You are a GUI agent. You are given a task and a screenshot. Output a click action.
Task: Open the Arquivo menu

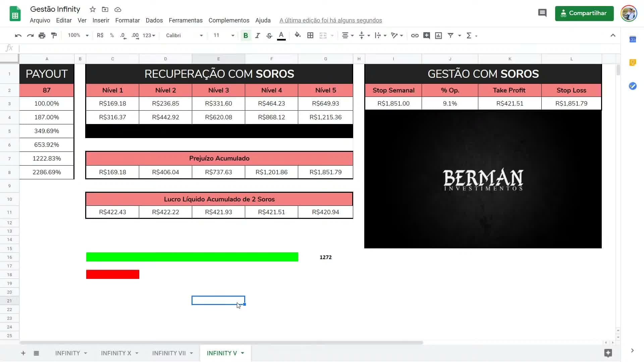pos(40,20)
